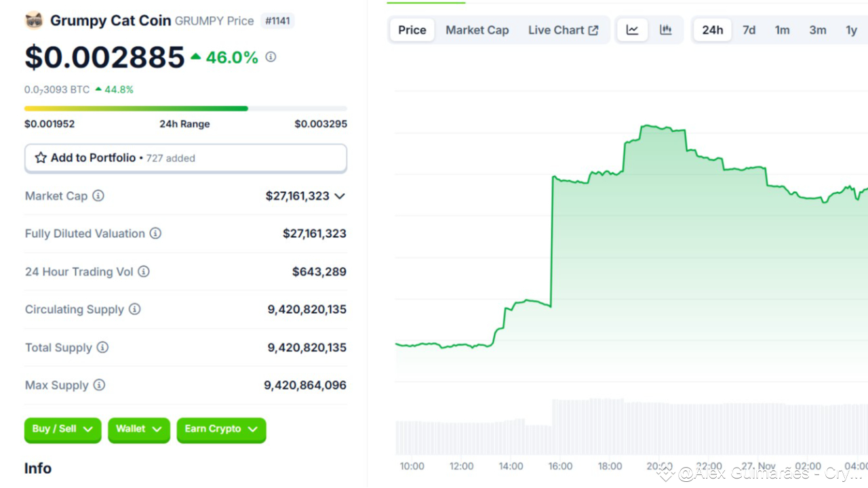Image resolution: width=868 pixels, height=488 pixels.
Task: Open the Live Chart external link
Action: coord(564,30)
